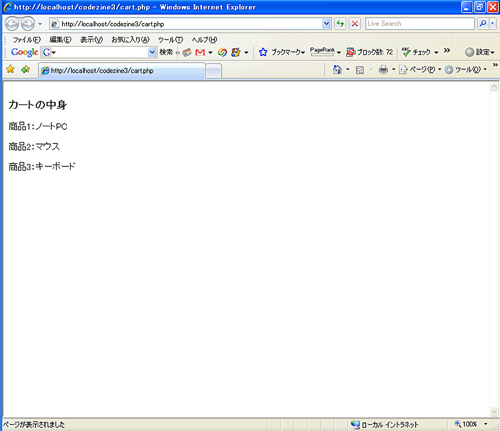Click the popup ブロック数 72 button
The width and height of the screenshot is (500, 431).
(x=370, y=52)
